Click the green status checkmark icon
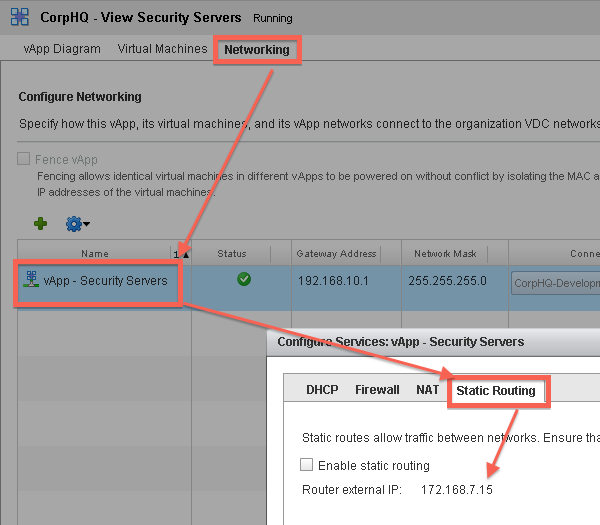Image resolution: width=600 pixels, height=525 pixels. point(244,279)
